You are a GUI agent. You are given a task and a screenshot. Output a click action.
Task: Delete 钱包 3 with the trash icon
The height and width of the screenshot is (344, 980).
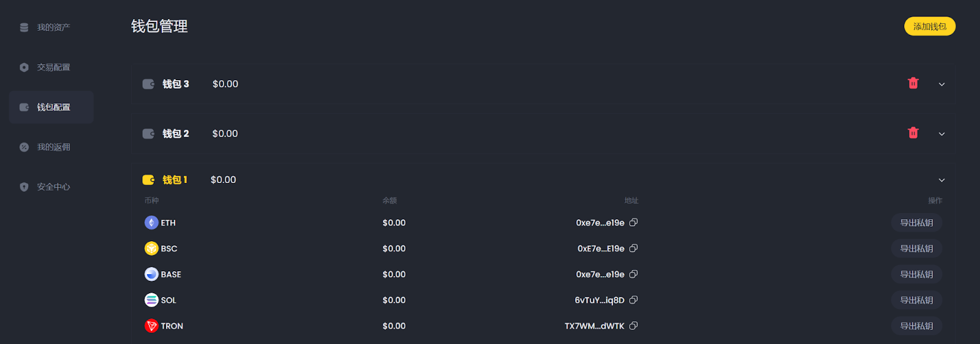[x=913, y=83]
